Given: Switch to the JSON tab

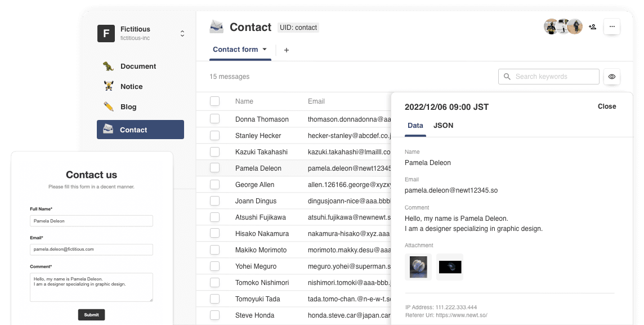Looking at the screenshot, I should (443, 125).
